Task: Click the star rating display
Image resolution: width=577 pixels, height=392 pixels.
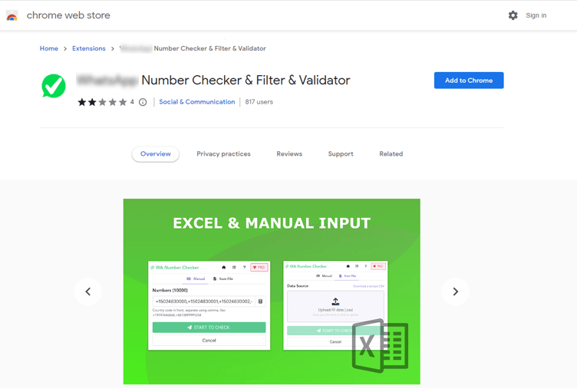Action: (x=102, y=102)
